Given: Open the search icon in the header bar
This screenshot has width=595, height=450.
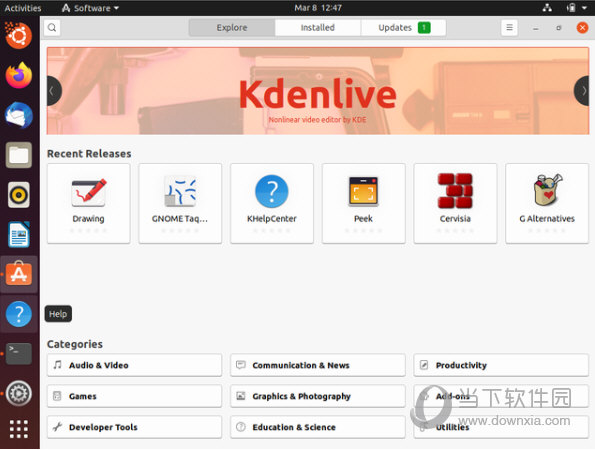Looking at the screenshot, I should click(52, 28).
